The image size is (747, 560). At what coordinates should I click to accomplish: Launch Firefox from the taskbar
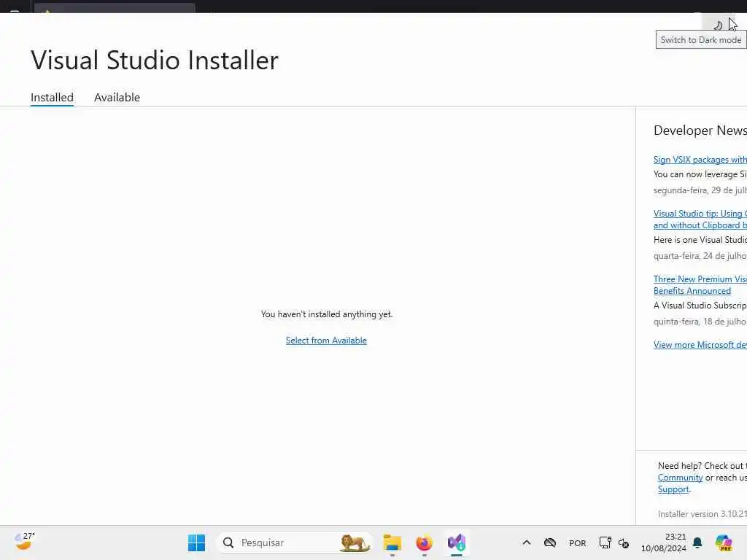(424, 542)
